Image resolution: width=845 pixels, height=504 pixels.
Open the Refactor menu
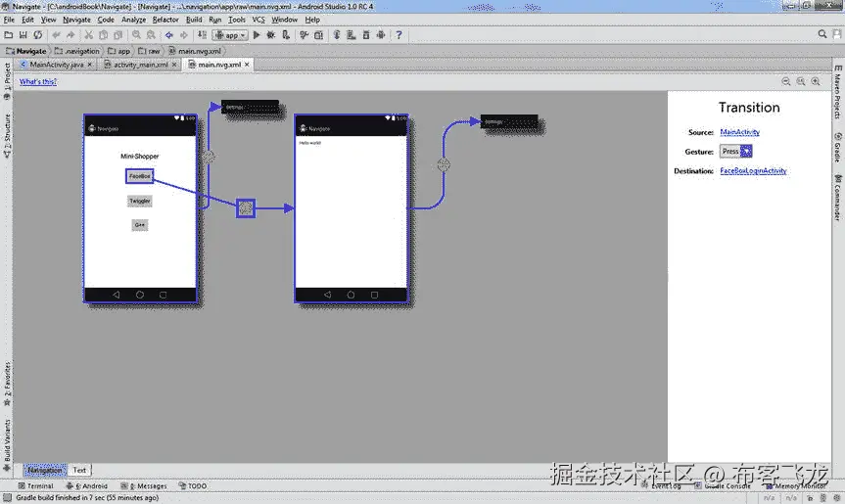pyautogui.click(x=164, y=20)
